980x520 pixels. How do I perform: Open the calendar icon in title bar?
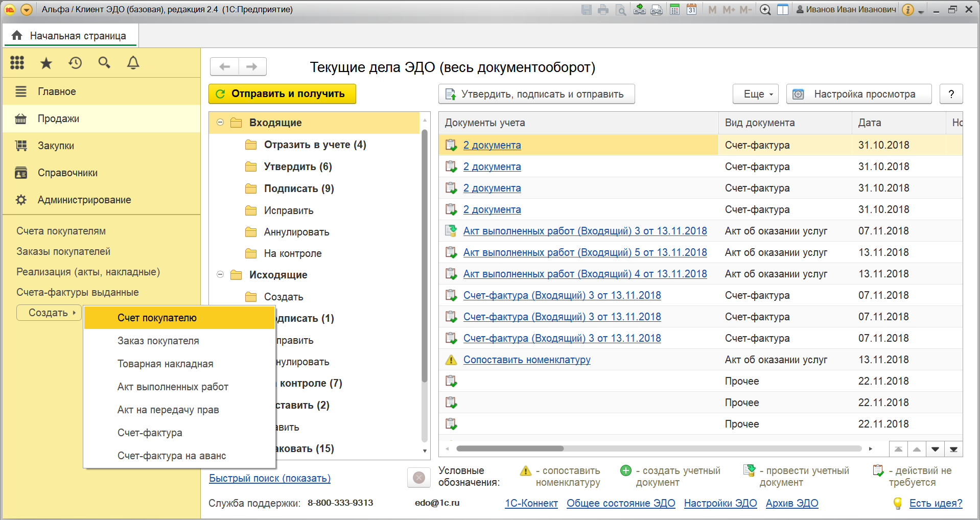(x=691, y=9)
